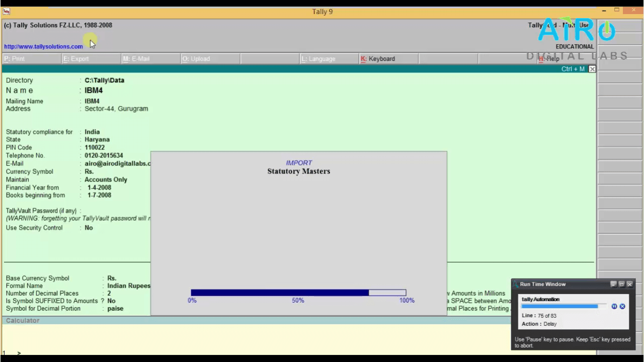The image size is (644, 362).
Task: Open the Help option
Action: click(x=549, y=59)
